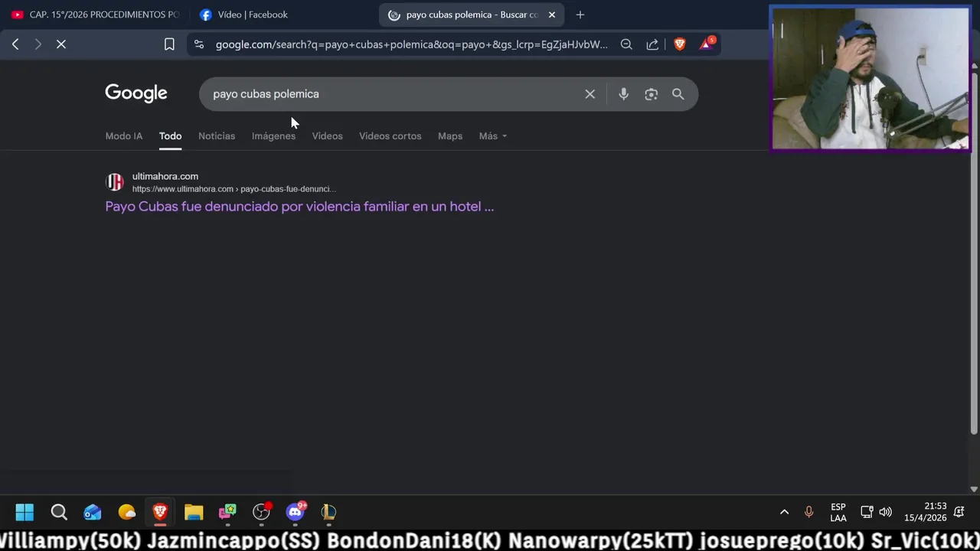Open Brave Rewards triangle icon
The image size is (980, 551).
707,44
